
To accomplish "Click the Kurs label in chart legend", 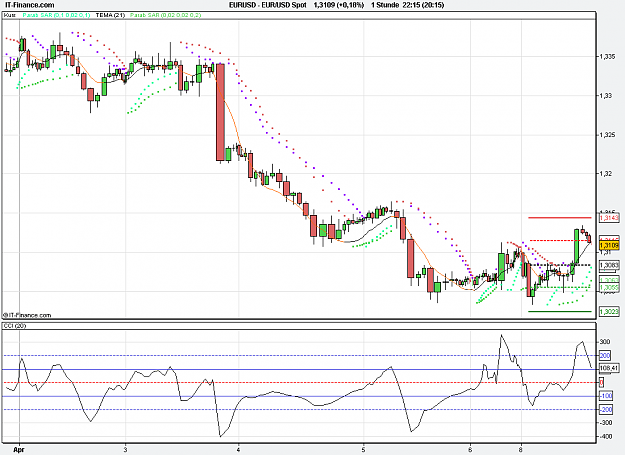I will (x=9, y=15).
